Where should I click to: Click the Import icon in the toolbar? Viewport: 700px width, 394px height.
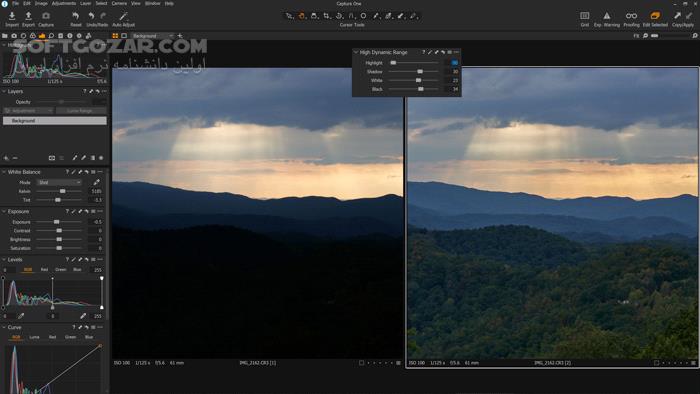click(12, 16)
